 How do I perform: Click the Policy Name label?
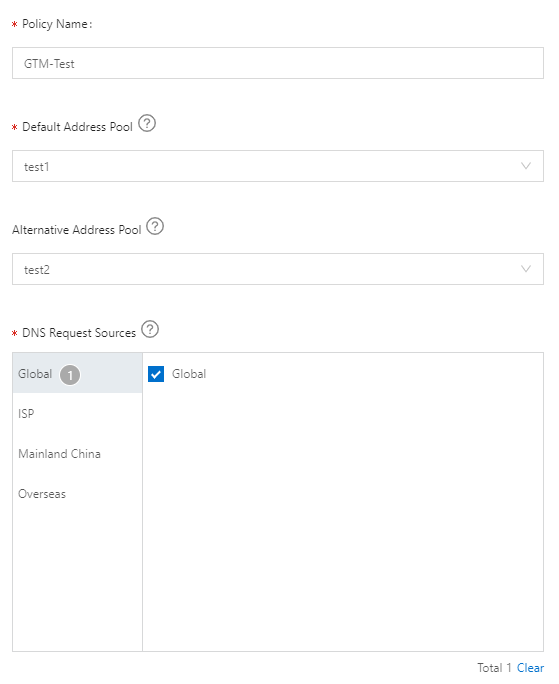click(57, 24)
